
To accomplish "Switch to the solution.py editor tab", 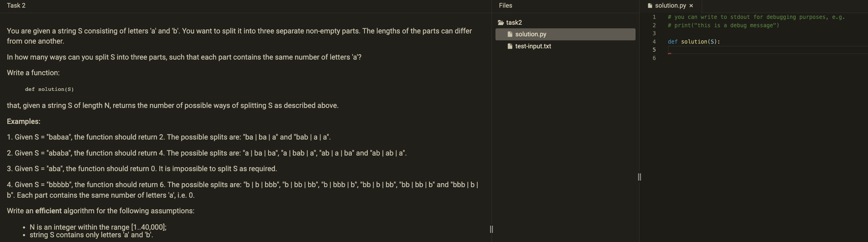I will click(x=670, y=5).
